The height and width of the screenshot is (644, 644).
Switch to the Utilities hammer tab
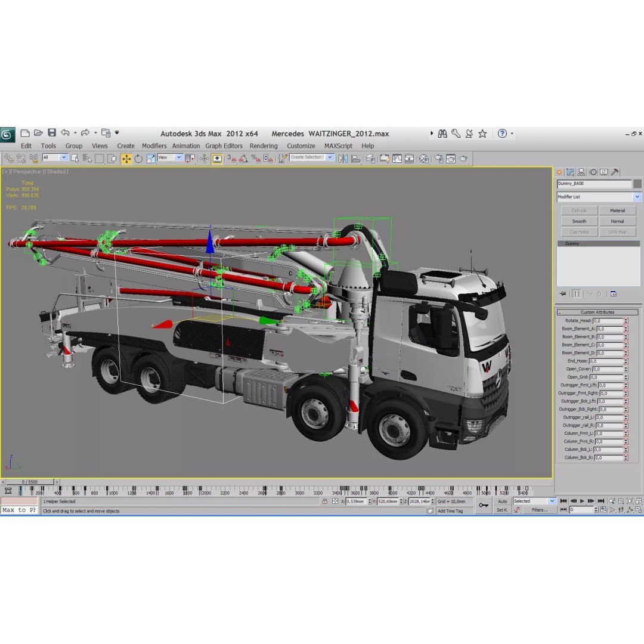614,172
